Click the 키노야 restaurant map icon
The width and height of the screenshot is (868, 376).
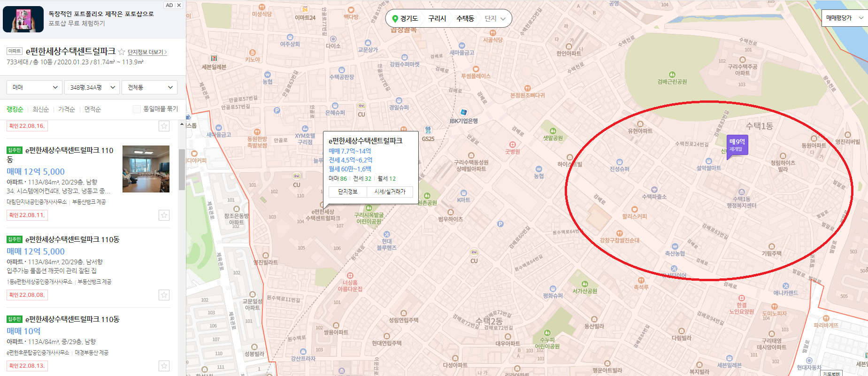(253, 53)
